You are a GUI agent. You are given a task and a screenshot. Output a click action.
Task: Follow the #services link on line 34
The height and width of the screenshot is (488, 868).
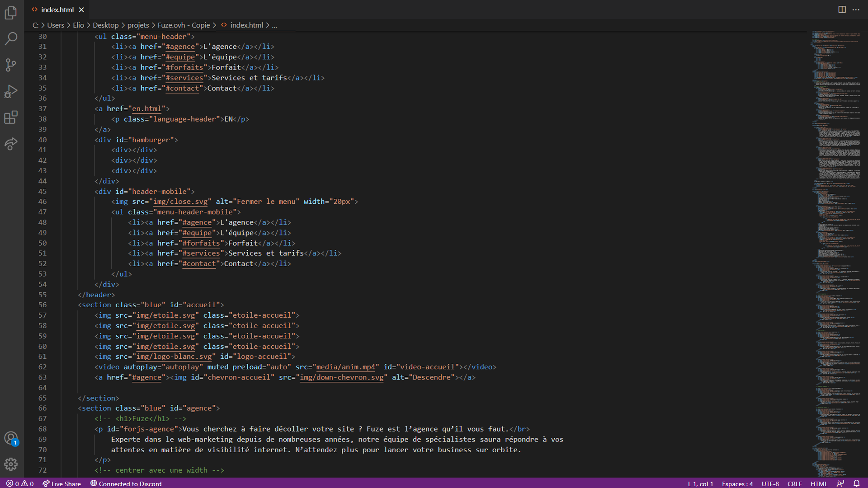pos(184,78)
